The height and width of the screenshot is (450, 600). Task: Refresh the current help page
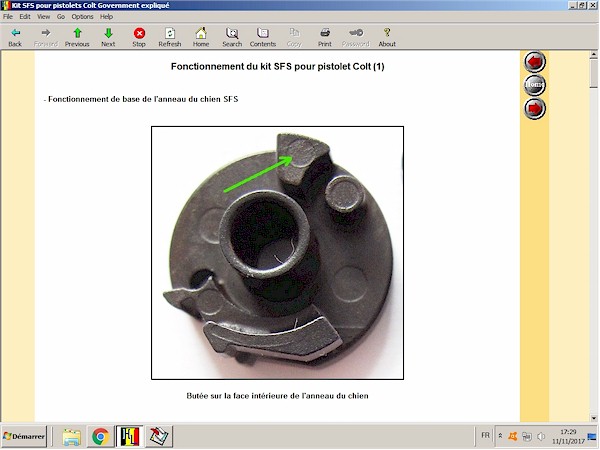(x=170, y=37)
